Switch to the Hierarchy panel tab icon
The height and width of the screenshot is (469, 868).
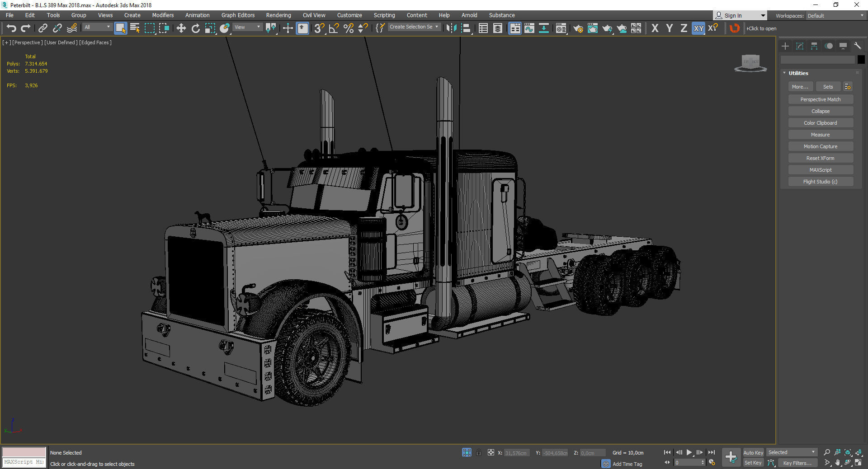click(x=814, y=46)
